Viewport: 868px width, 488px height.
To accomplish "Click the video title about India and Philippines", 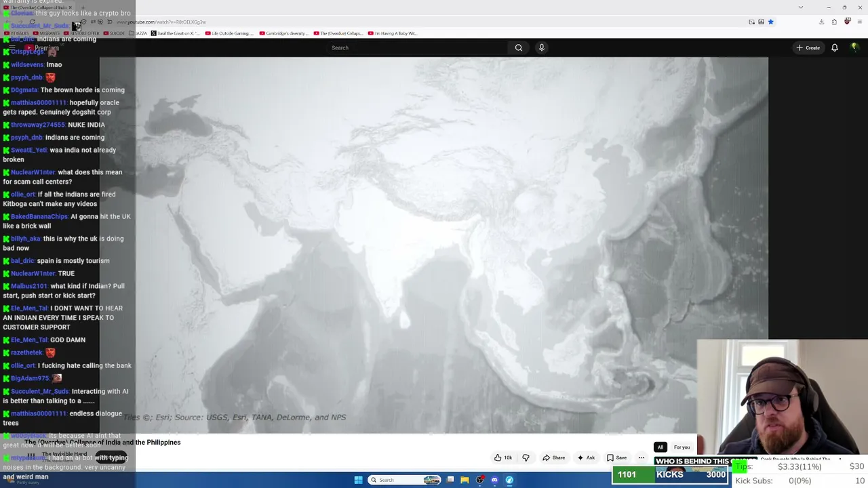I will point(102,443).
